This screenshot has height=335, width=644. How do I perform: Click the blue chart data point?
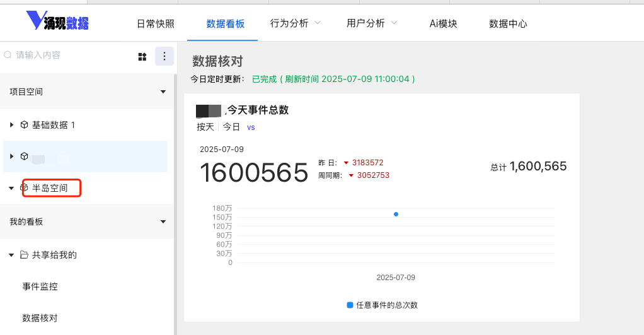point(396,214)
